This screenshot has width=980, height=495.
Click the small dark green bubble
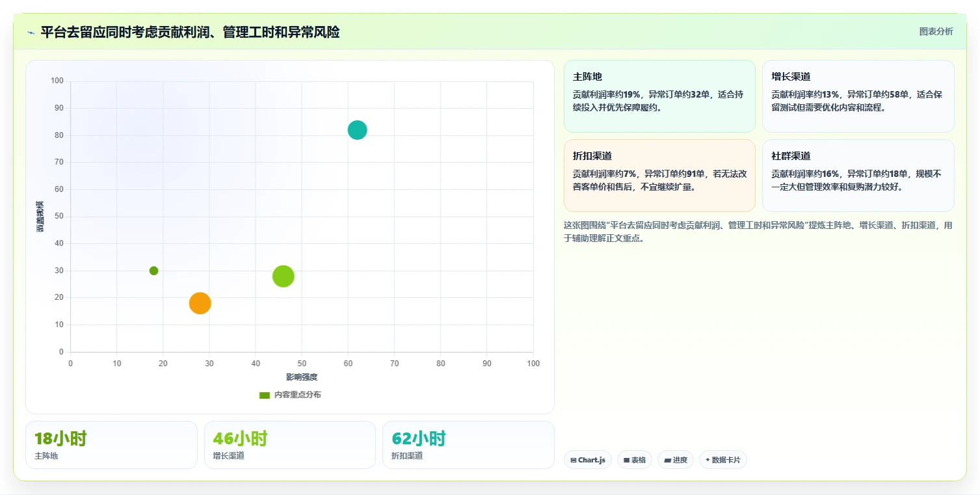tap(153, 271)
